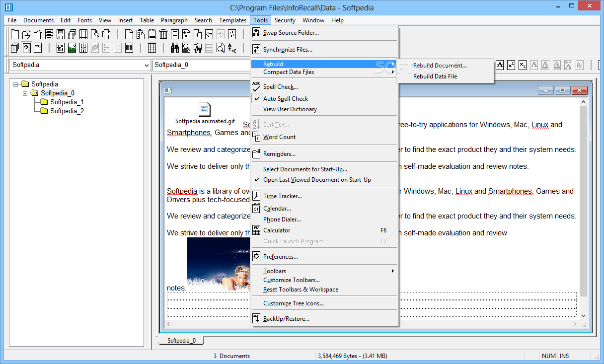Image resolution: width=604 pixels, height=364 pixels.
Task: Open the Paragraph menu
Action: click(x=174, y=20)
